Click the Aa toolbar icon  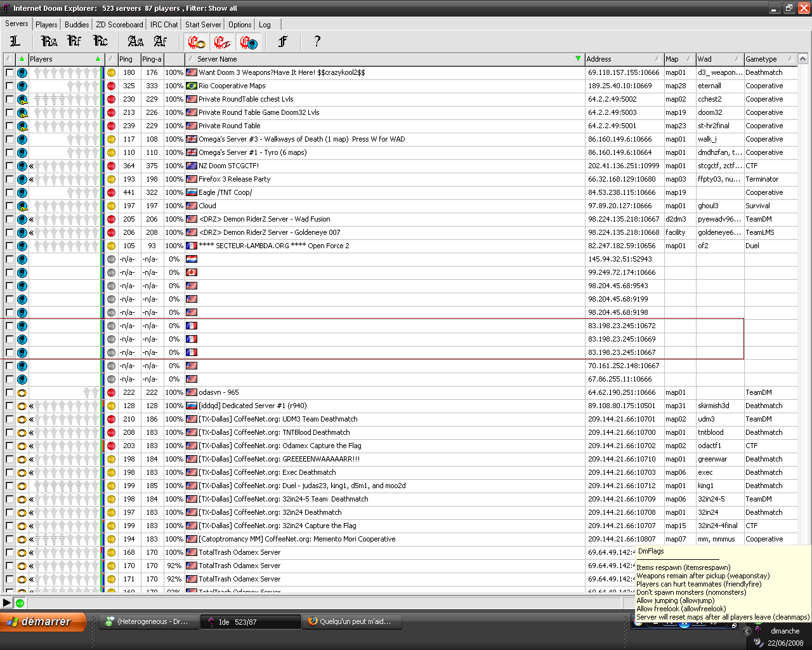[x=135, y=41]
